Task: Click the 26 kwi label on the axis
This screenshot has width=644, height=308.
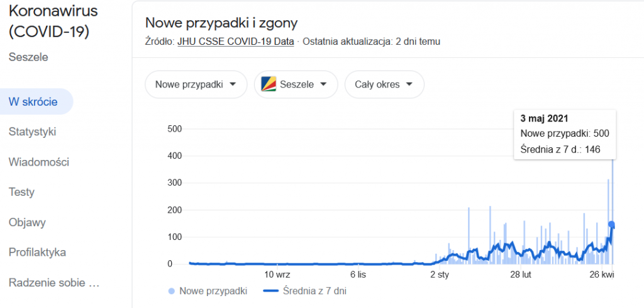Action: pos(602,275)
